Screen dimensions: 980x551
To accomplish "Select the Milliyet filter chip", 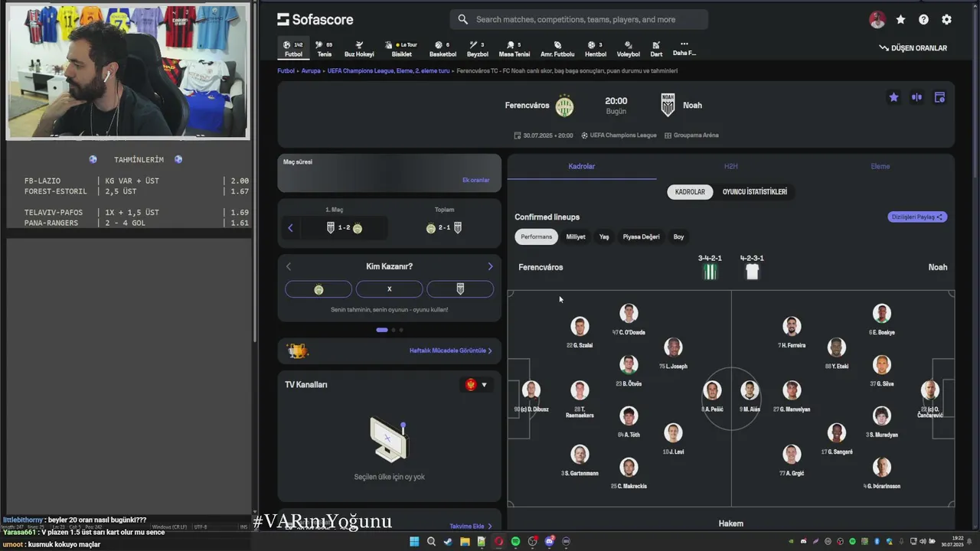I will pyautogui.click(x=576, y=237).
